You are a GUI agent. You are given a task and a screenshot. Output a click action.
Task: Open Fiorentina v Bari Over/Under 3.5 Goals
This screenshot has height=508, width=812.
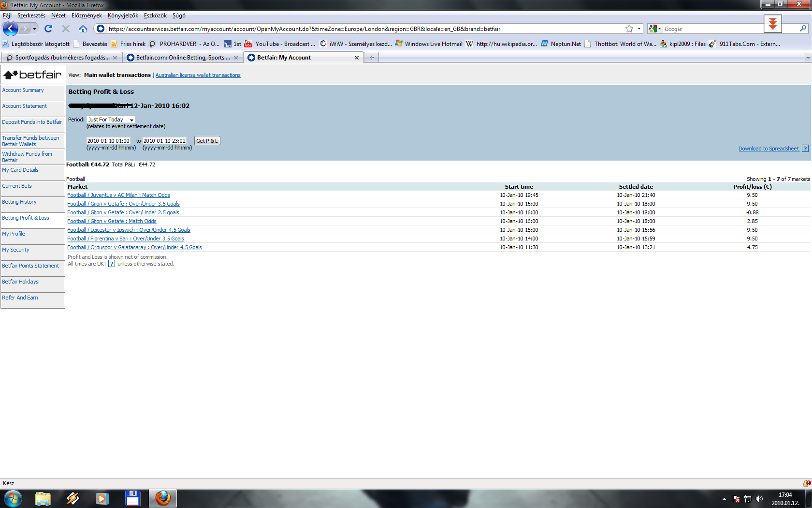(126, 239)
